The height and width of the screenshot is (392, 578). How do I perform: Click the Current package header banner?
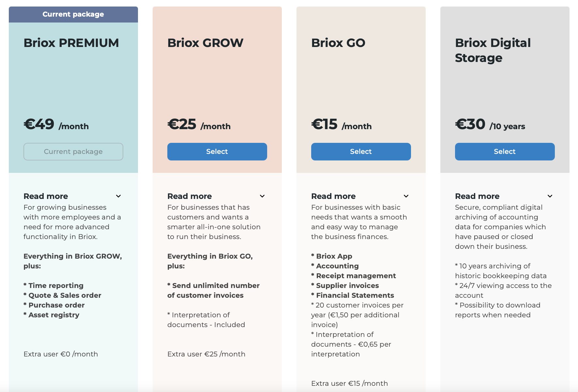pos(73,14)
